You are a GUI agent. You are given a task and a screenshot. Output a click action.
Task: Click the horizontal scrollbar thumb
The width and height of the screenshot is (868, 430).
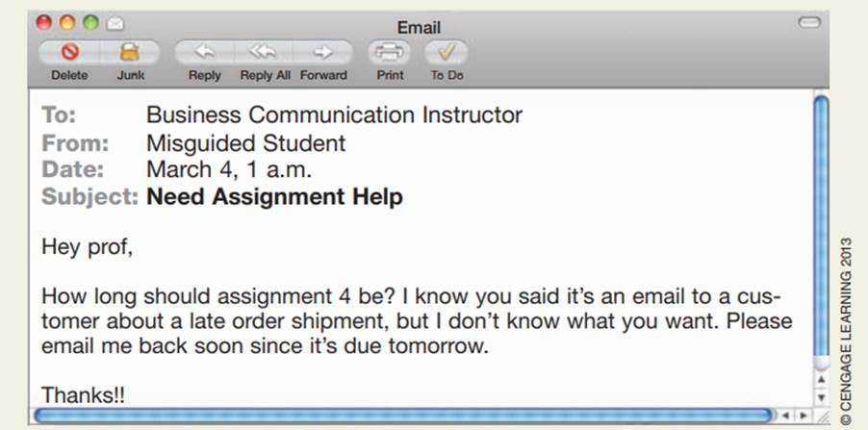click(404, 415)
